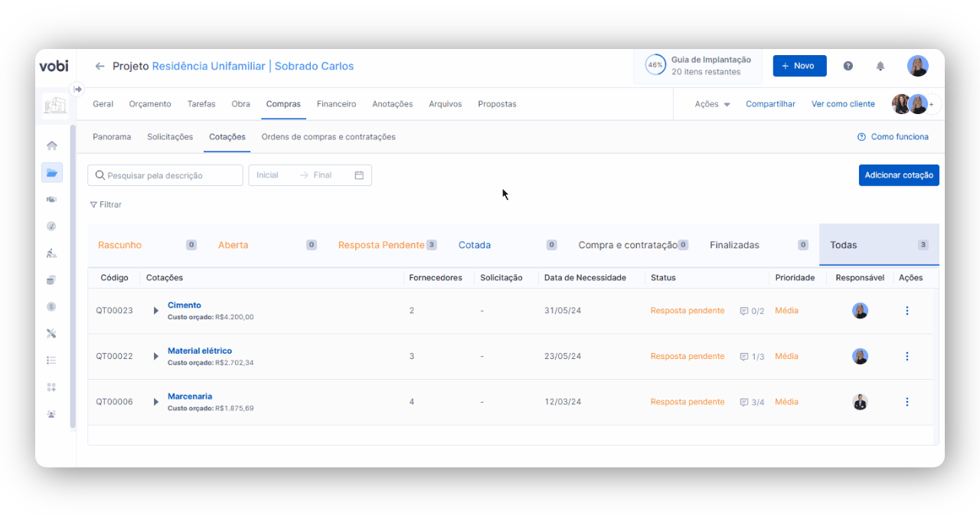Expand the Cimento quotation row
This screenshot has height=516, width=980.
156,311
